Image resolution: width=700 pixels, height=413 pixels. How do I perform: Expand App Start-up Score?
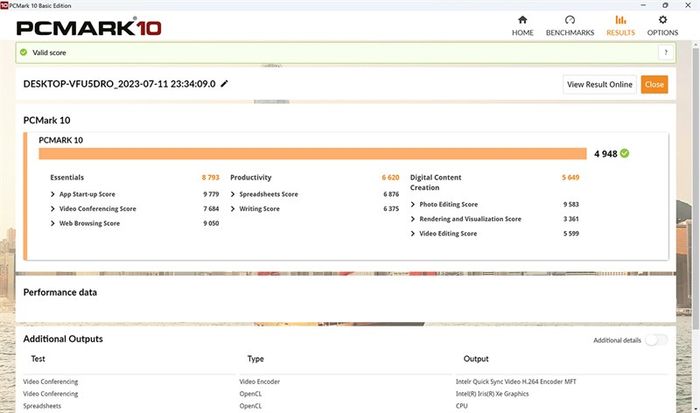[x=53, y=194]
